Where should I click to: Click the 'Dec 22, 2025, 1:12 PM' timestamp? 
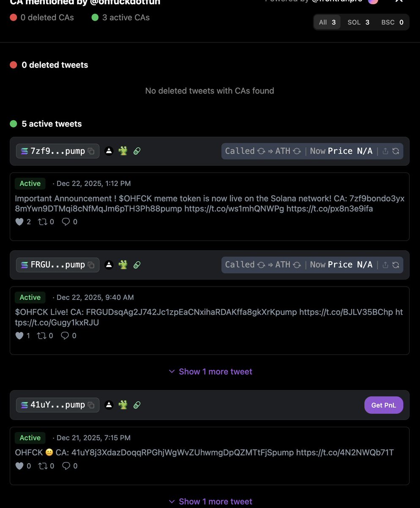click(93, 184)
